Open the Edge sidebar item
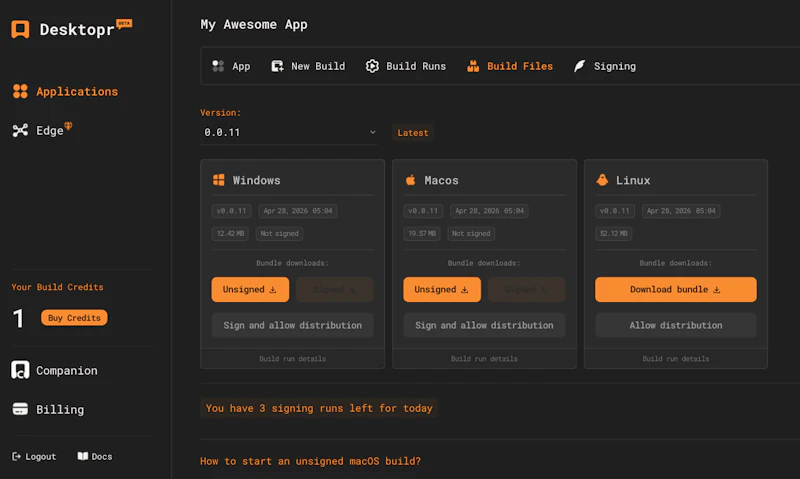Image resolution: width=800 pixels, height=479 pixels. coord(42,131)
